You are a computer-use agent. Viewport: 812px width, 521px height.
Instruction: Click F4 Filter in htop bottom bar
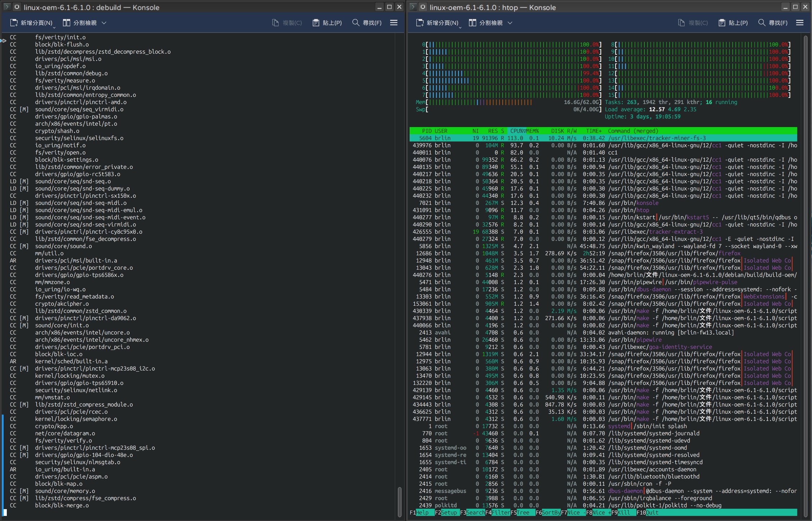[x=501, y=512]
